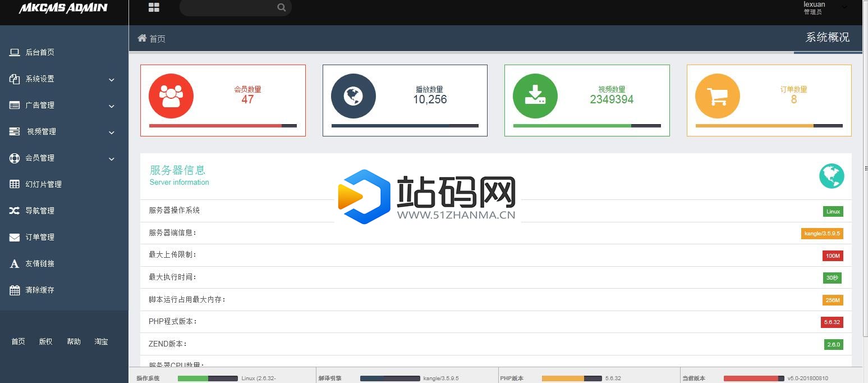Click the 播放数量 value 10,256
This screenshot has width=868, height=383.
[430, 99]
